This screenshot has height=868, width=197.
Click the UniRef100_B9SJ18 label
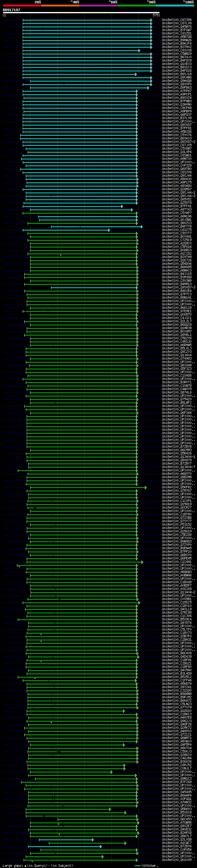tap(177, 74)
